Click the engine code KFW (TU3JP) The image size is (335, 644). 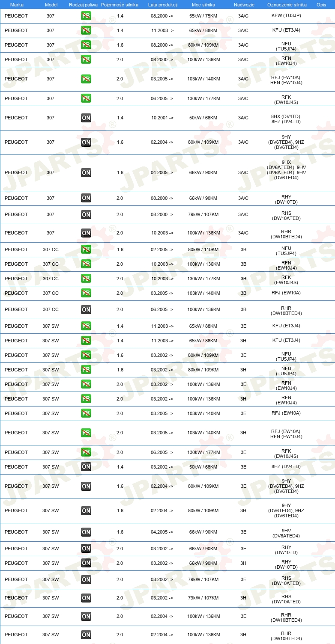(x=287, y=16)
